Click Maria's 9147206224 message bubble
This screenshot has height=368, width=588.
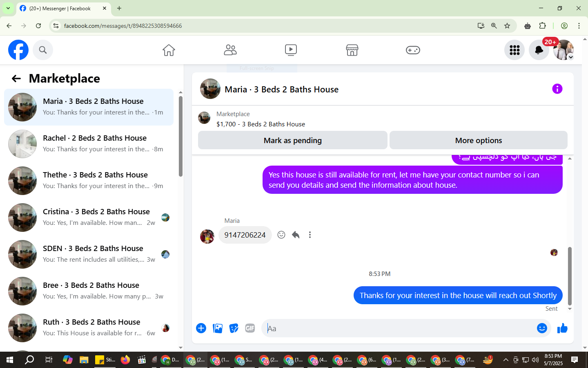point(245,235)
